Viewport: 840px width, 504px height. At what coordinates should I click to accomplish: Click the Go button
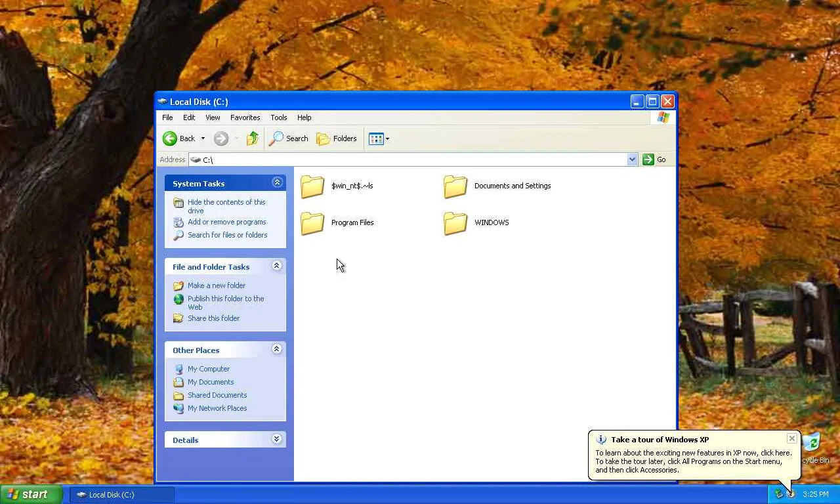pyautogui.click(x=654, y=159)
